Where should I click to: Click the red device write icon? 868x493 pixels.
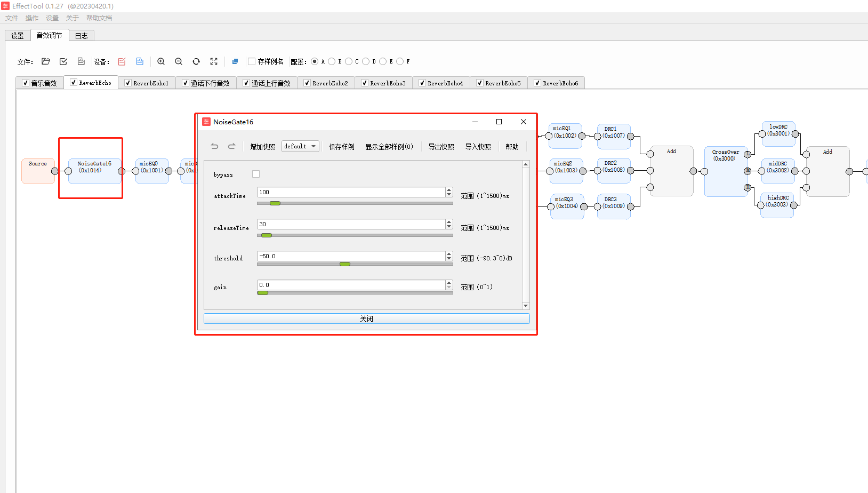point(122,61)
